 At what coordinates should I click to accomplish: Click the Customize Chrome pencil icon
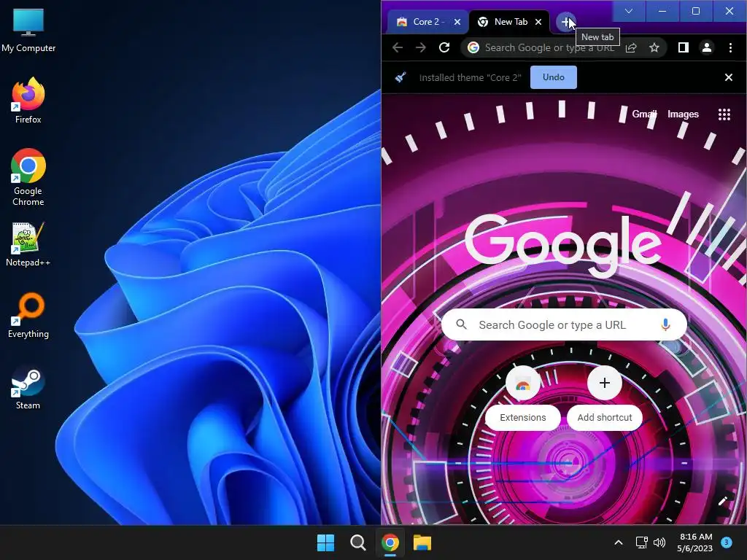click(723, 501)
